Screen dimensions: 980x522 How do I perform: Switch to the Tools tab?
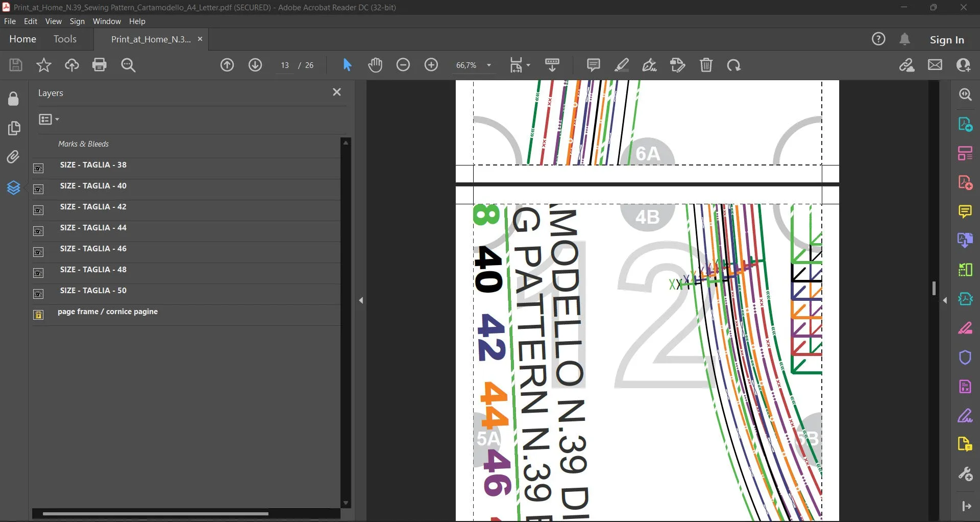tap(65, 39)
